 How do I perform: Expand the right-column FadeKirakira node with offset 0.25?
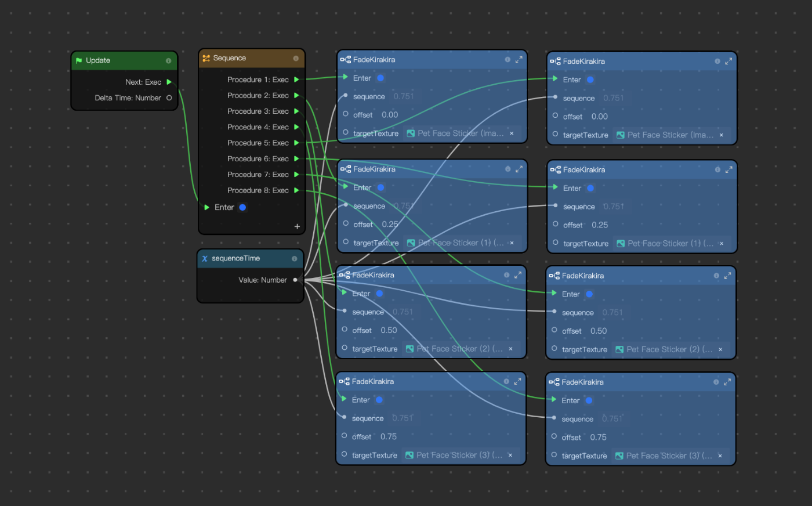pos(728,170)
